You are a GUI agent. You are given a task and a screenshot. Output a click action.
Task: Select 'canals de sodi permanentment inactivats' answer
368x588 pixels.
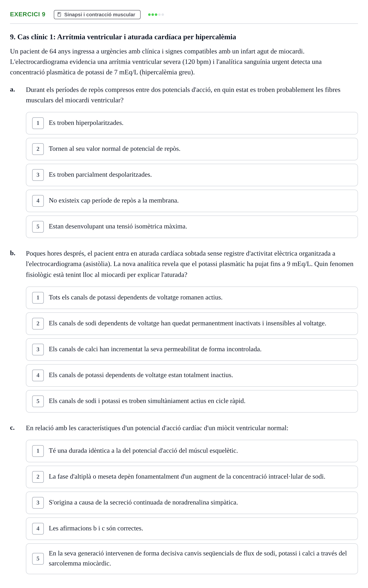click(x=192, y=324)
